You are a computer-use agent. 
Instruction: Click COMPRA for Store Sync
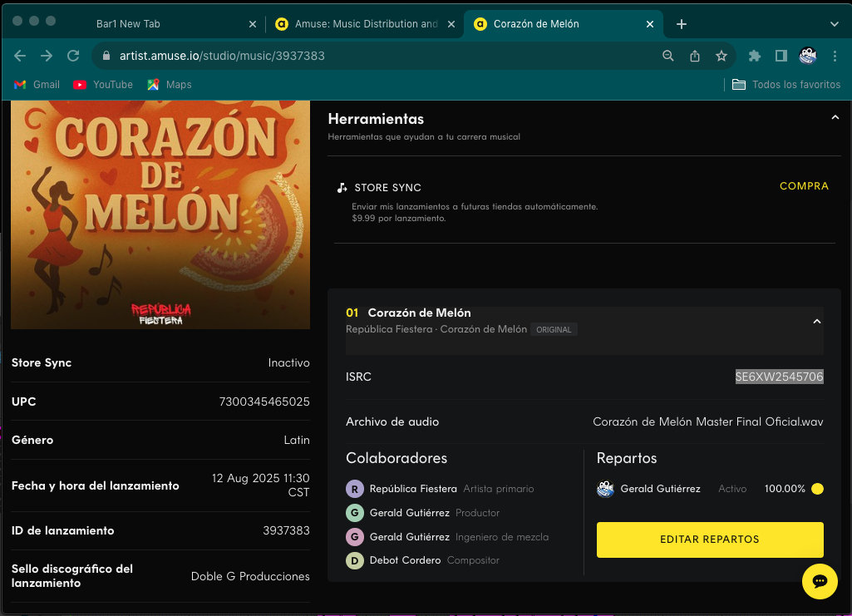tap(804, 185)
